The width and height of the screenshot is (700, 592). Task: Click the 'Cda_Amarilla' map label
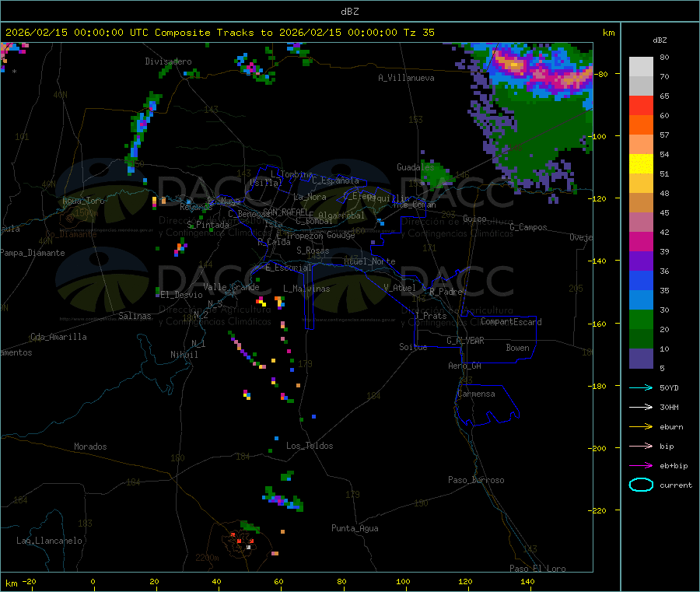(58, 337)
